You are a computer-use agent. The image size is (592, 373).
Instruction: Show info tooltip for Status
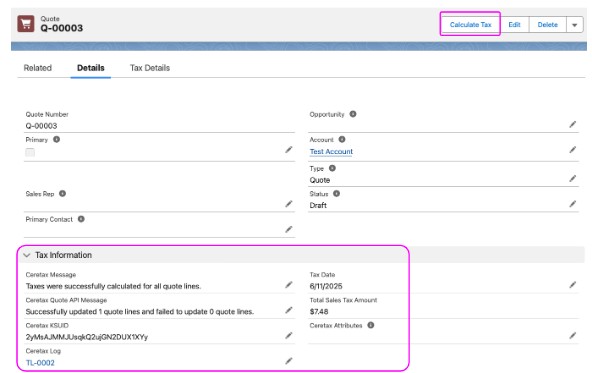tap(336, 193)
